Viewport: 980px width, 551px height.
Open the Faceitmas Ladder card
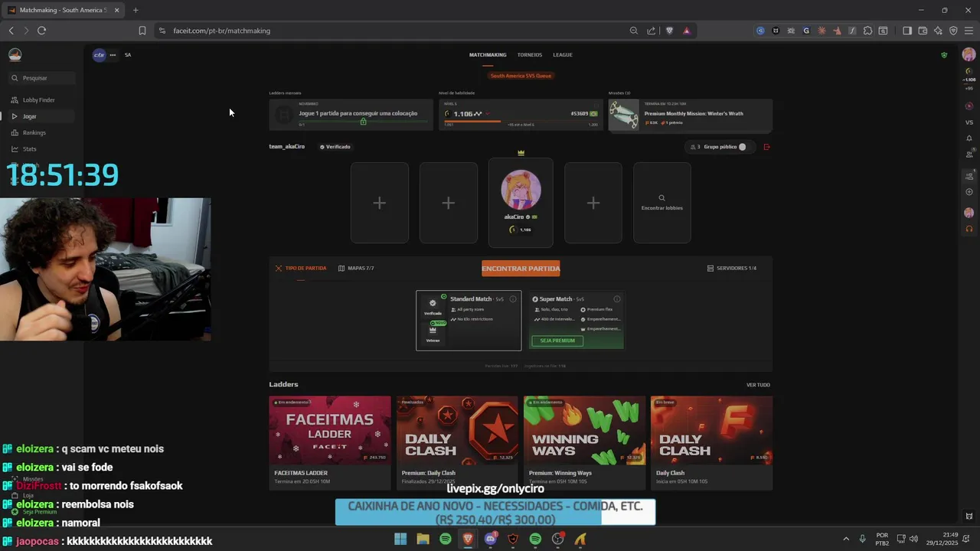click(330, 442)
